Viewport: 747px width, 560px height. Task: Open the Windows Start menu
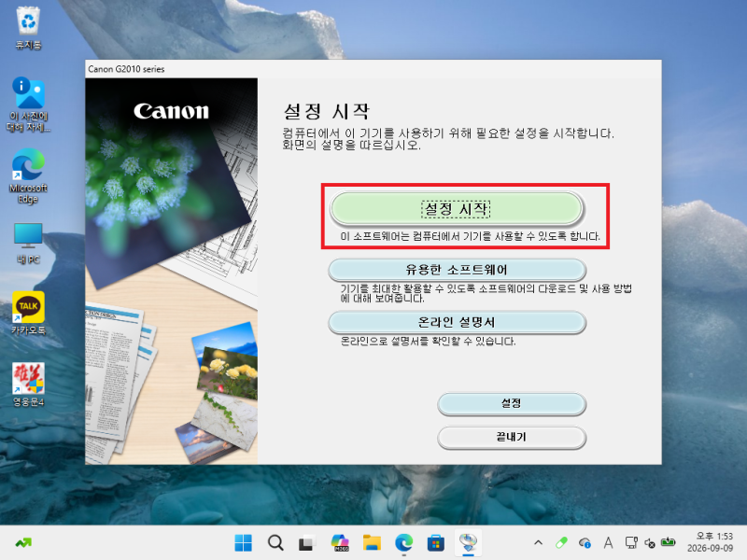[244, 542]
